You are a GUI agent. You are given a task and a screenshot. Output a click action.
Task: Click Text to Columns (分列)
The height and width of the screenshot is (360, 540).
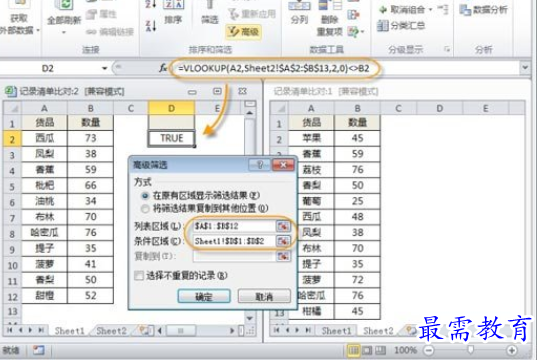coord(299,12)
